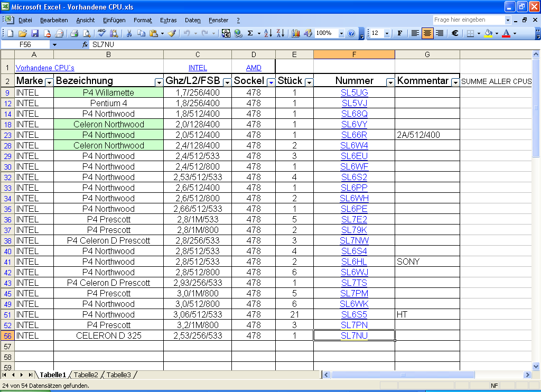
Task: Click the formula bar showing SL7NU
Action: coord(311,44)
